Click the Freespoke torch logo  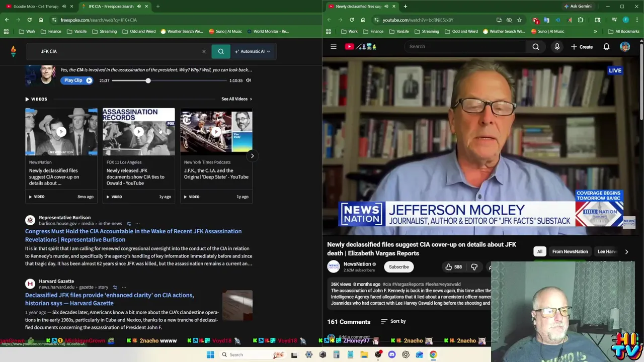14,51
